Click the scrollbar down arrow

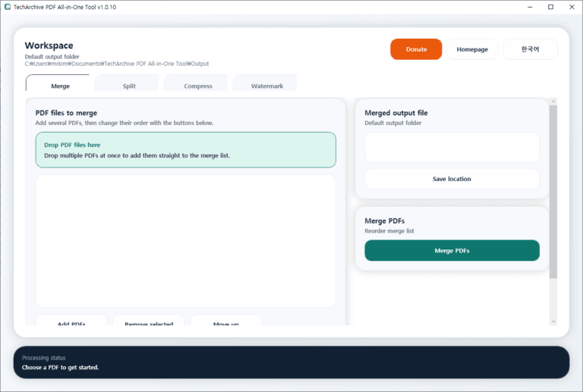click(553, 321)
